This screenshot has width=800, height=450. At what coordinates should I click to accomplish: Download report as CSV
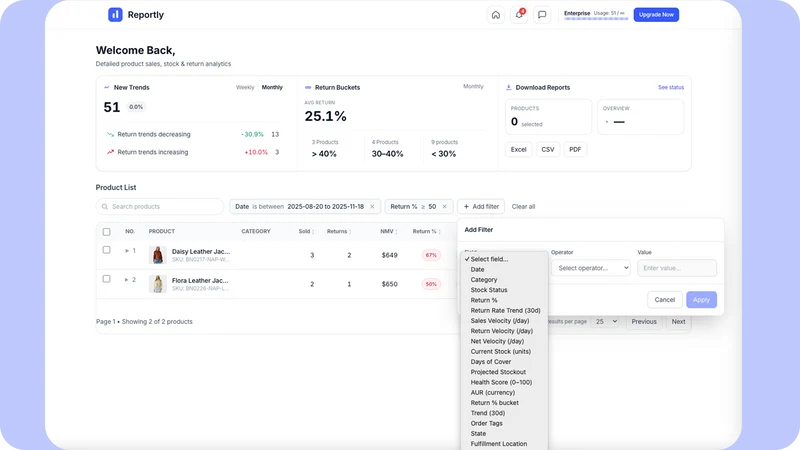click(547, 149)
